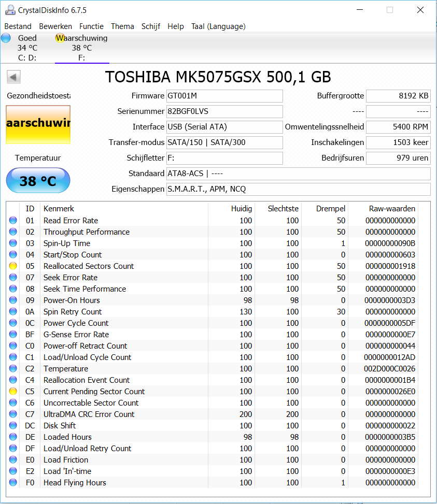The height and width of the screenshot is (504, 437).
Task: Click the yellow Waarschuwing health status button
Action: (x=38, y=124)
